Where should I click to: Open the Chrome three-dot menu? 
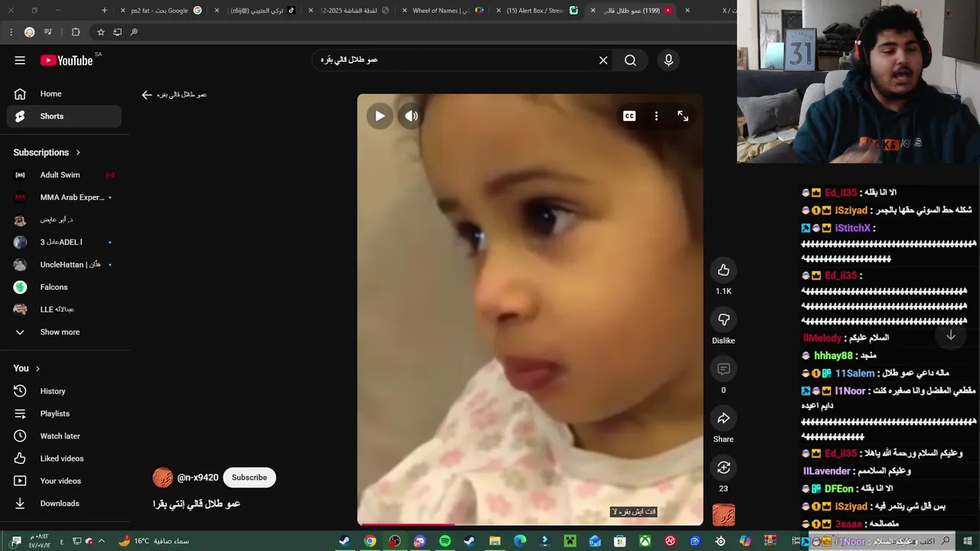click(11, 32)
